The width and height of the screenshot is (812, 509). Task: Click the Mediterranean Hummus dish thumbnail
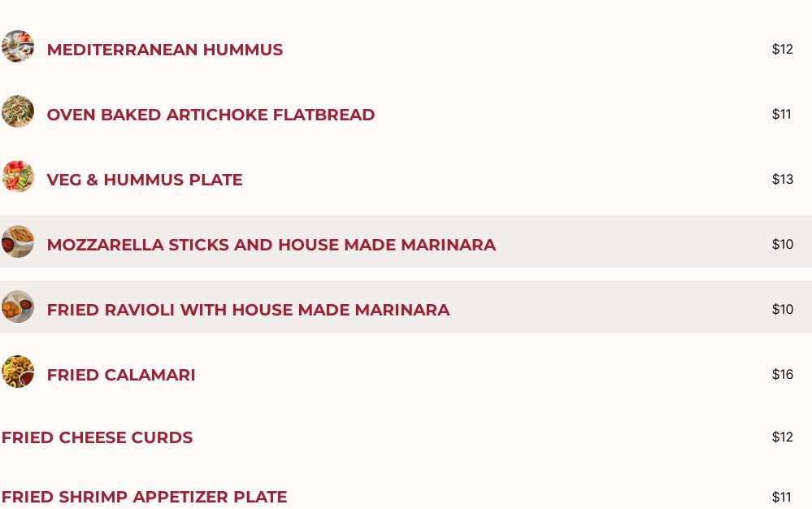pyautogui.click(x=17, y=46)
